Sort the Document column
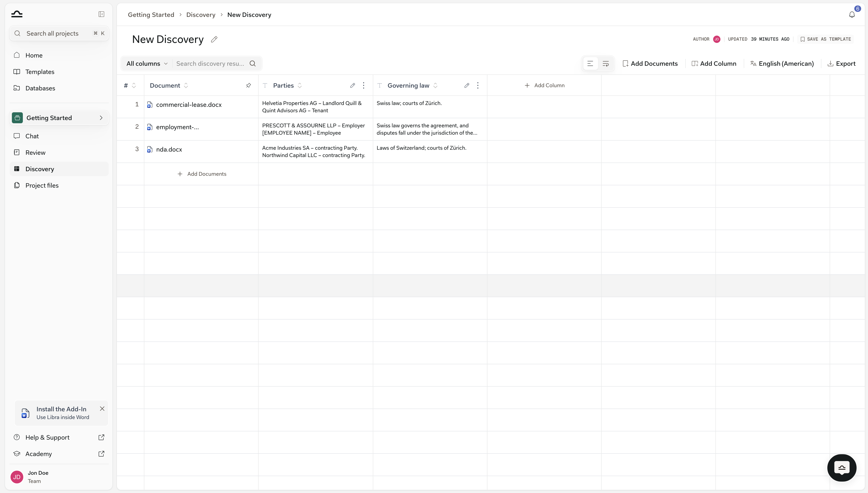868x493 pixels. [186, 85]
